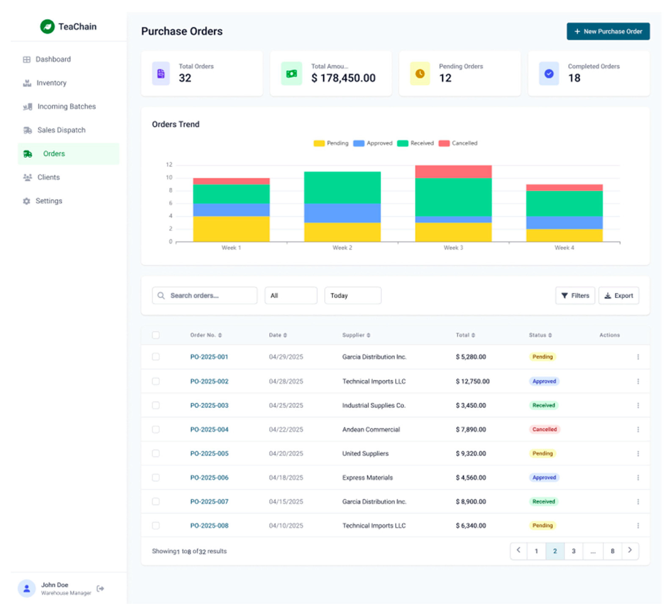Toggle the Cancelled legend color swatch
The image size is (672, 616).
444,143
